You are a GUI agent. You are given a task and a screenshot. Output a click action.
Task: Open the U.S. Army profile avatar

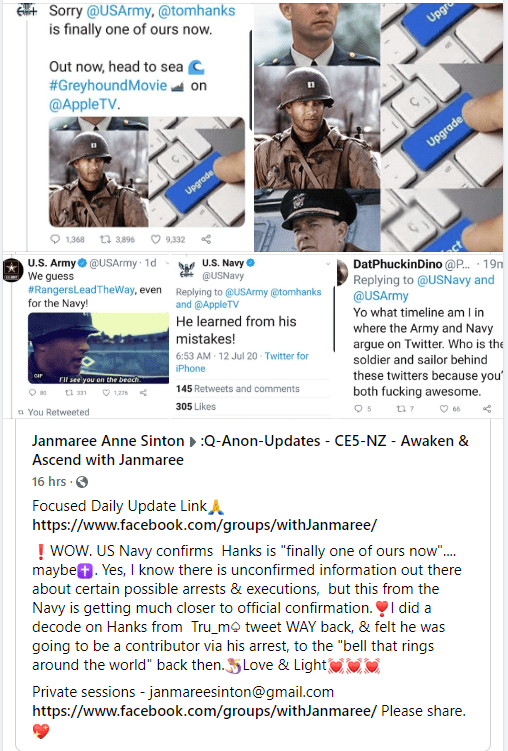tap(12, 270)
